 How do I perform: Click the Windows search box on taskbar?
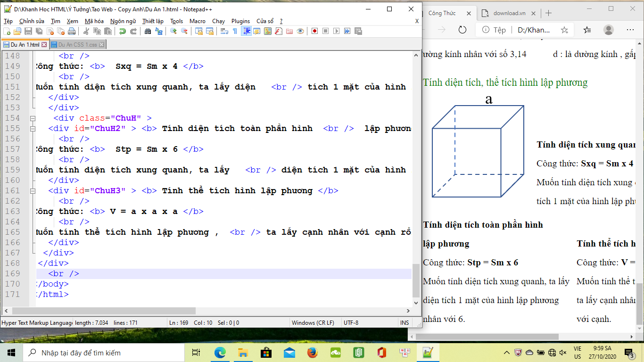(x=104, y=353)
